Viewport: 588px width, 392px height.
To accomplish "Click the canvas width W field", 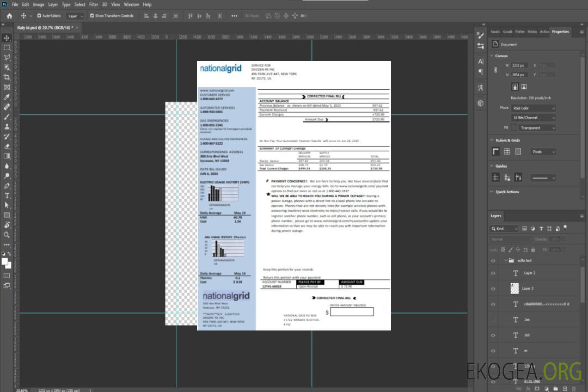I will tap(519, 65).
